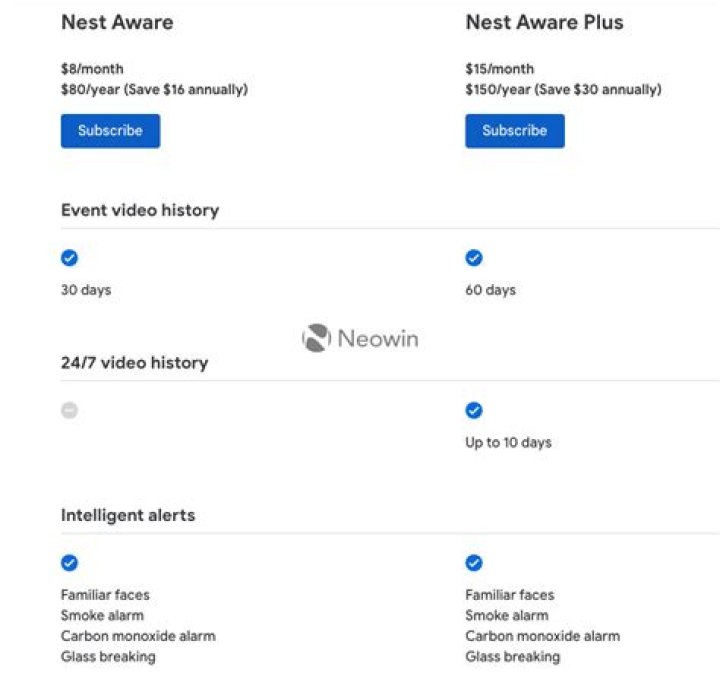Click the Nest Aware plan heading

117,23
